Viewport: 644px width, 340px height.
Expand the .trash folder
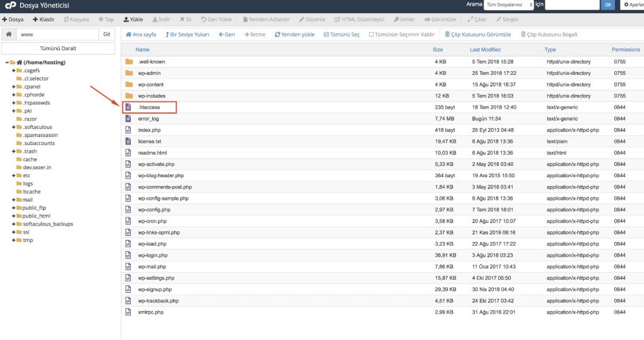pos(14,151)
